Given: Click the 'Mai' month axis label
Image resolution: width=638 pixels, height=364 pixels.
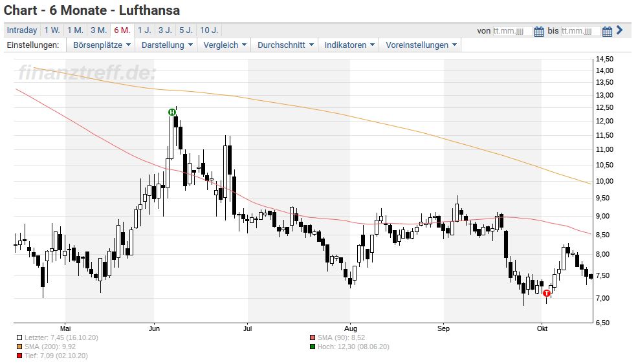Looking at the screenshot, I should click(65, 328).
